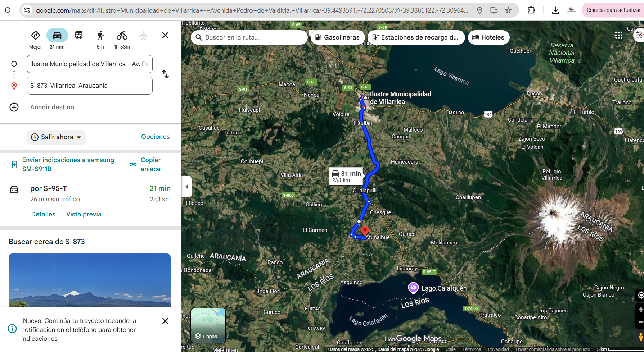Switch to public transit mode
644x352 pixels.
[x=79, y=35]
